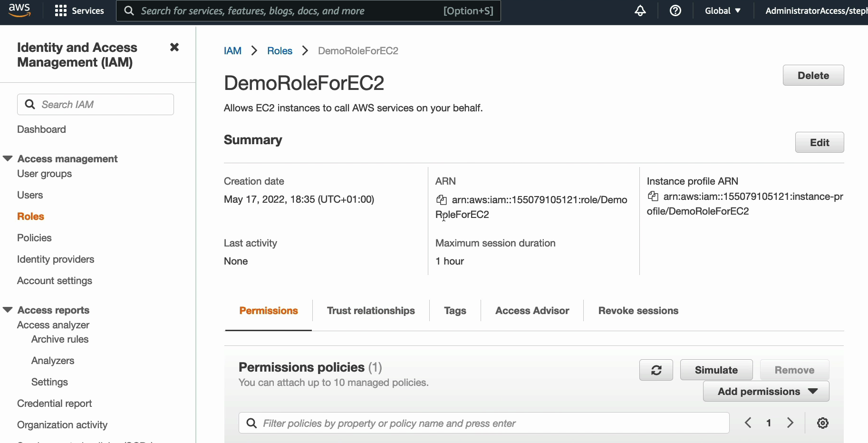This screenshot has height=443, width=868.
Task: Focus the Search IAM field
Action: (x=96, y=104)
